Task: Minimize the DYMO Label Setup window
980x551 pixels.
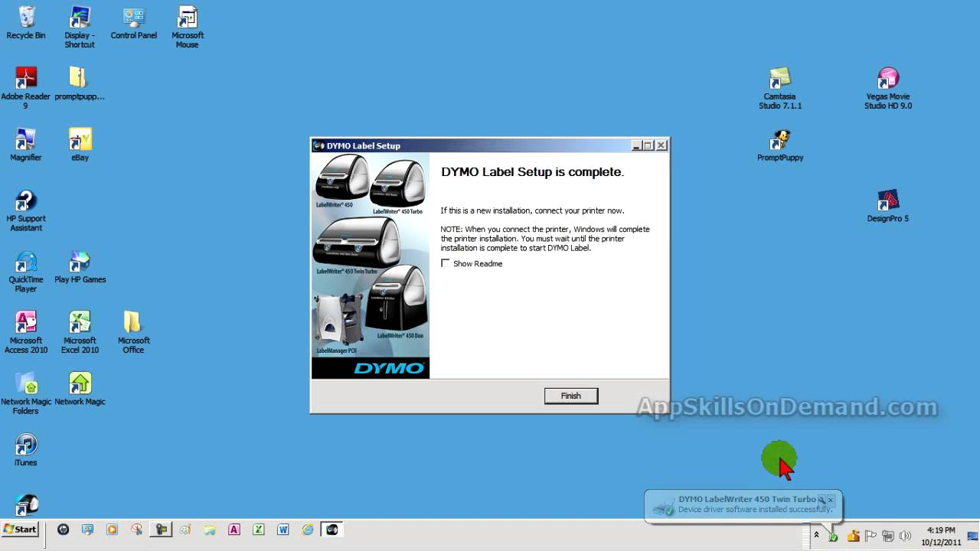Action: point(636,145)
